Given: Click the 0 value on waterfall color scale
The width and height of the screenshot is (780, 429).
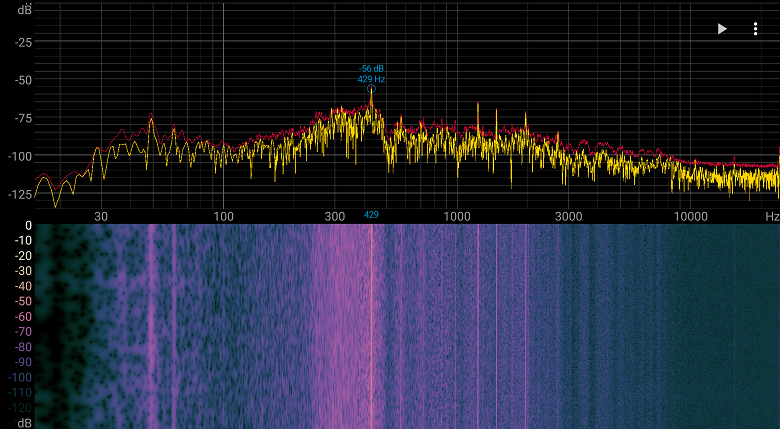Looking at the screenshot, I should click(x=28, y=225).
